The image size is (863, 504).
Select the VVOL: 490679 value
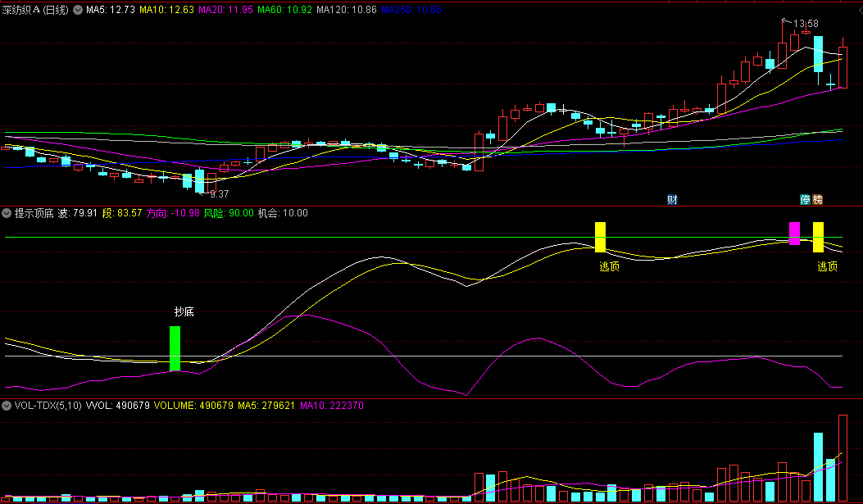[x=118, y=406]
